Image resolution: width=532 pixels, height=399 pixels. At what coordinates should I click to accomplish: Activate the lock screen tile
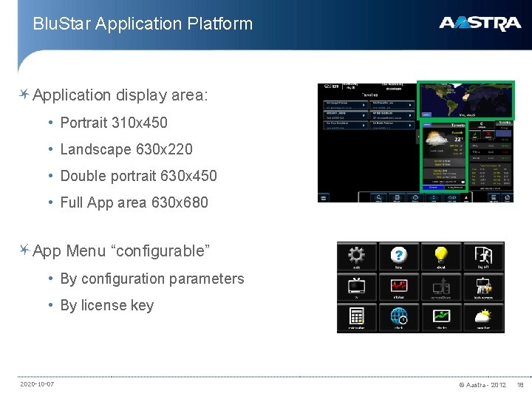[x=483, y=287]
